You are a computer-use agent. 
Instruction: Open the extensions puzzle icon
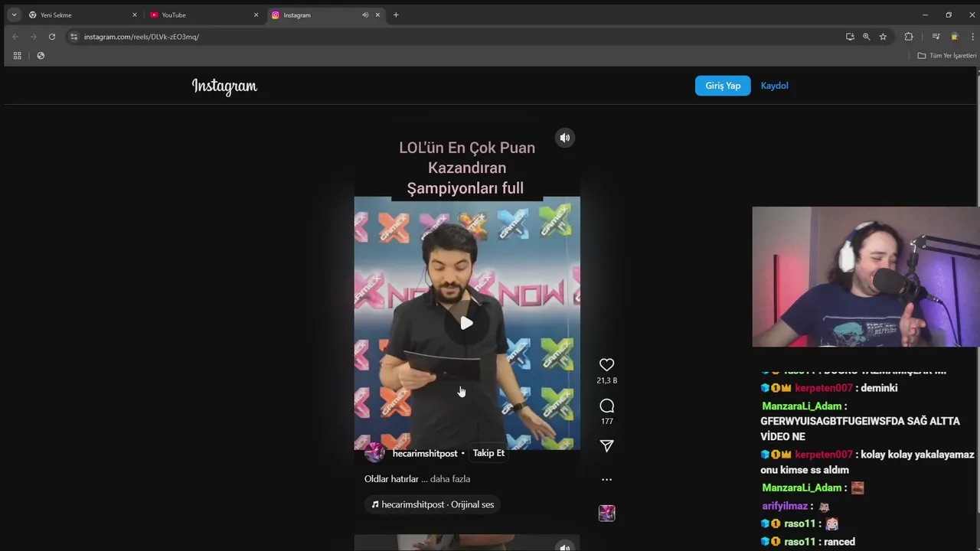pos(909,37)
